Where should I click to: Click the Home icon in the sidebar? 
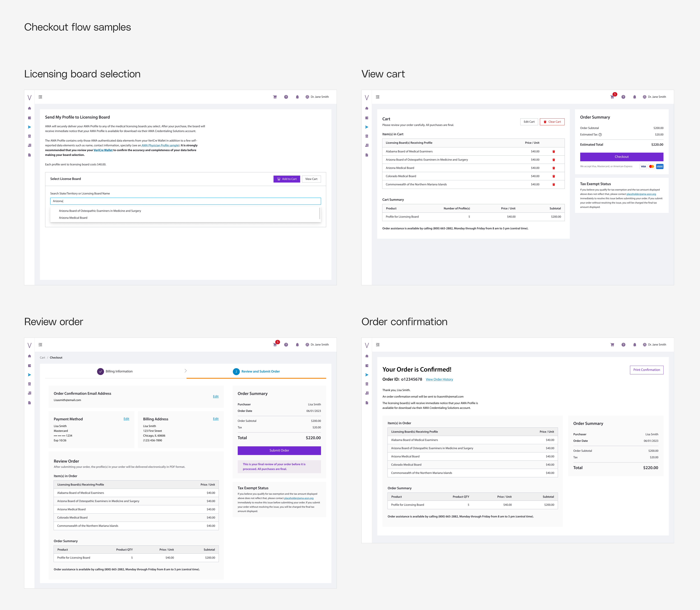[30, 108]
